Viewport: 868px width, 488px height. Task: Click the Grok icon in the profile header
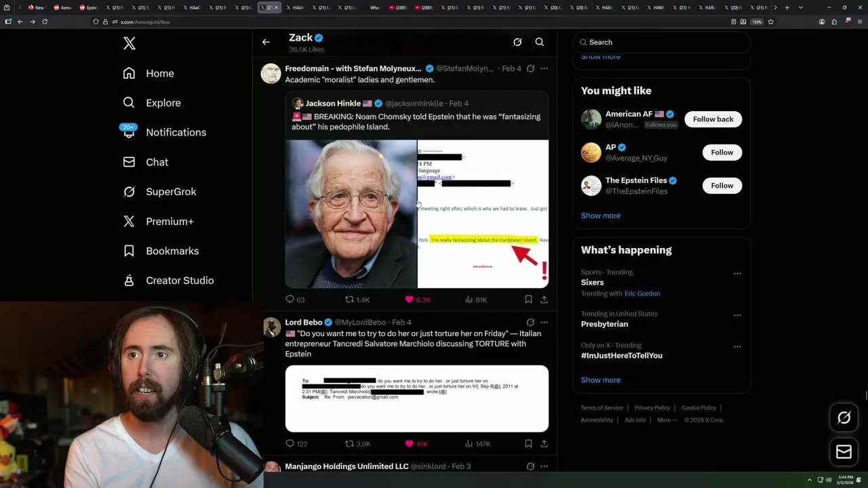[x=517, y=42]
